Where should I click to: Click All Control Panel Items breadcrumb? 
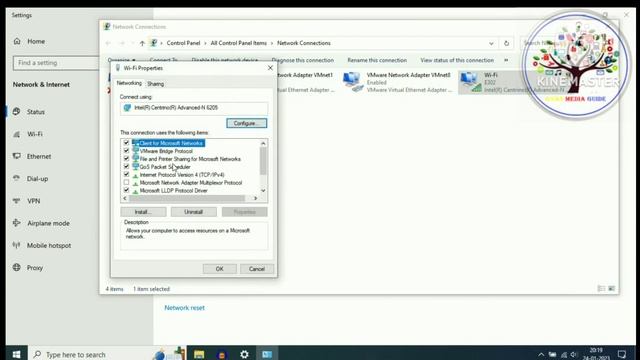[238, 43]
